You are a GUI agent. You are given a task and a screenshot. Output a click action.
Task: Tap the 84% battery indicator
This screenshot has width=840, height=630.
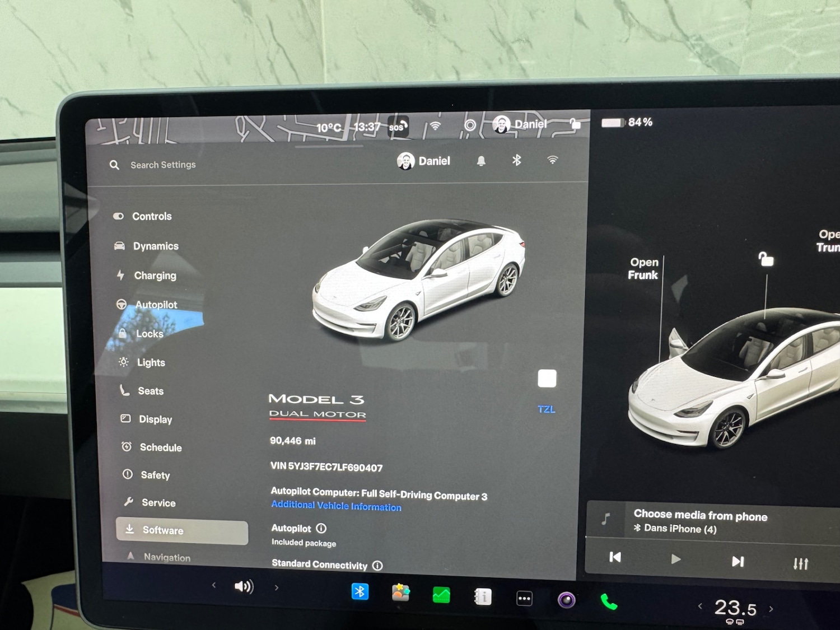tap(627, 122)
